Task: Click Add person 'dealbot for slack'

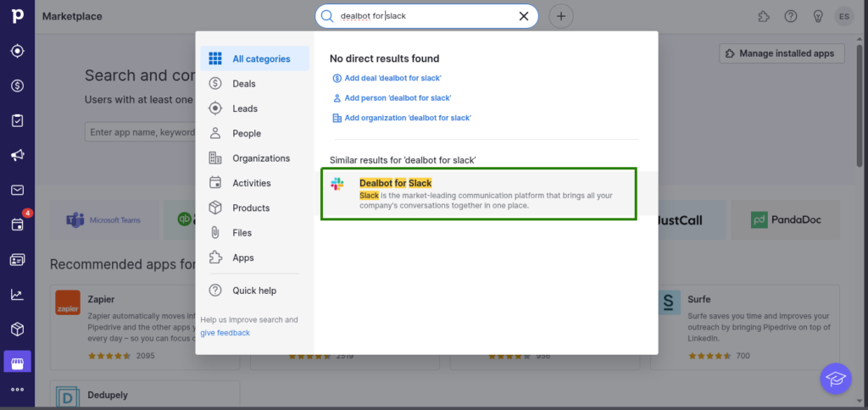Action: 392,98
